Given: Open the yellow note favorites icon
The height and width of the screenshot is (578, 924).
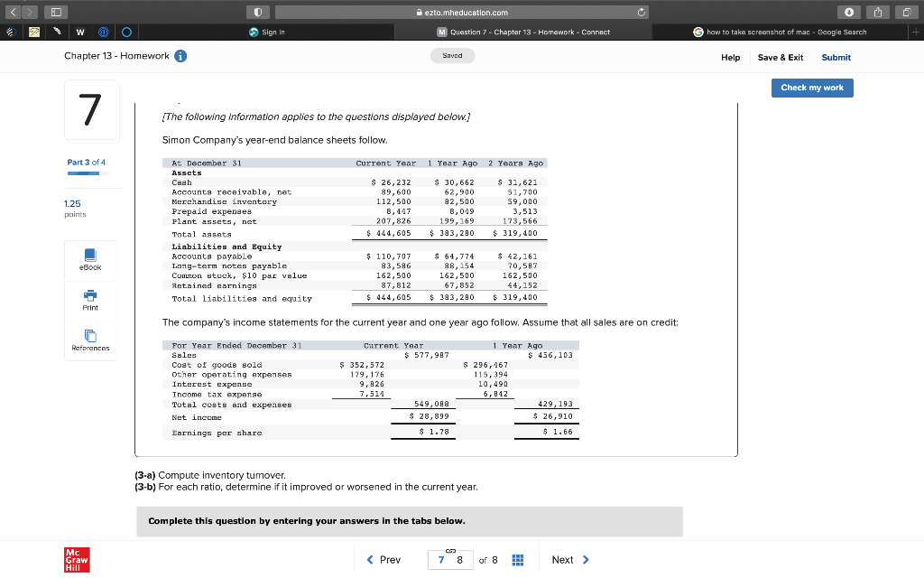Looking at the screenshot, I should 34,32.
